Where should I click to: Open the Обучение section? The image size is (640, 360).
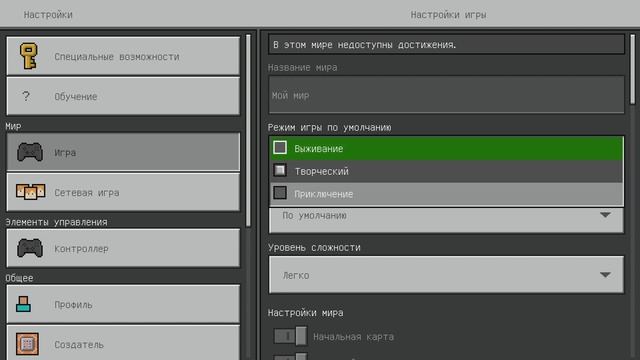pos(123,96)
